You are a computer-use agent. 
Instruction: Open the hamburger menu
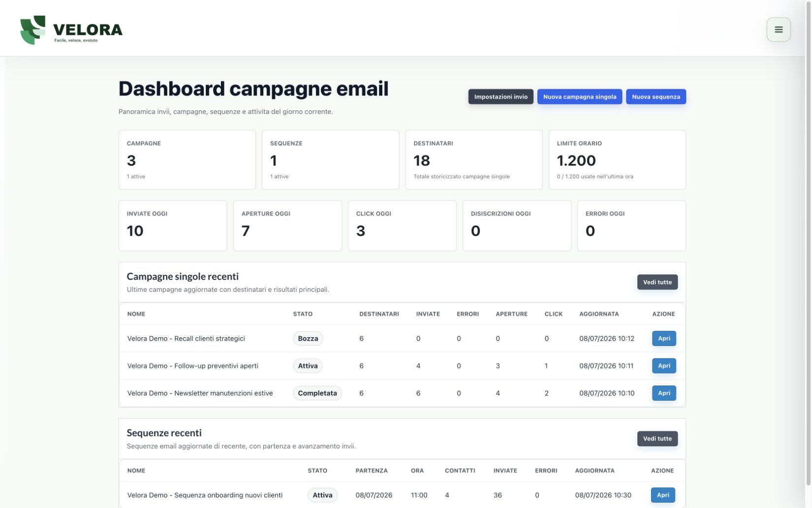click(x=779, y=30)
